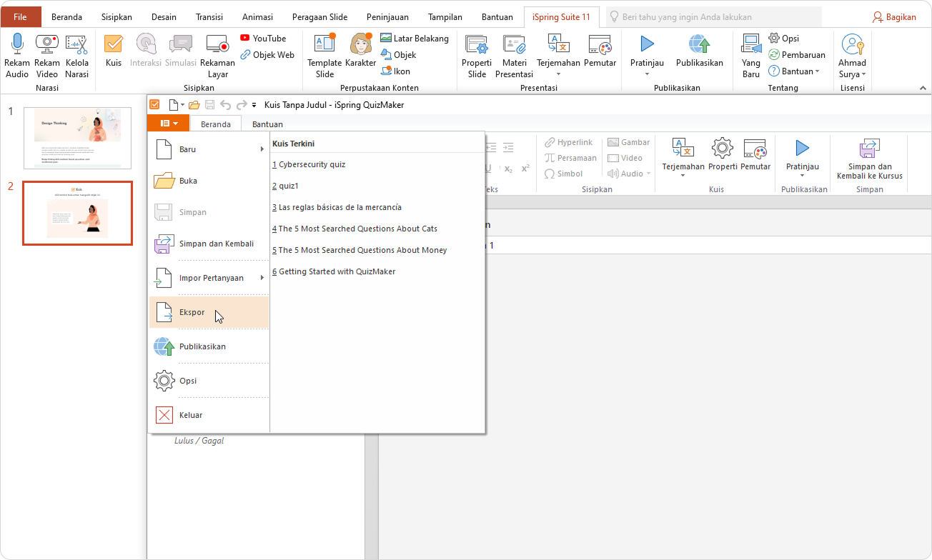The width and height of the screenshot is (932, 560).
Task: Open QuizMaker Properti gear icon
Action: (x=722, y=149)
